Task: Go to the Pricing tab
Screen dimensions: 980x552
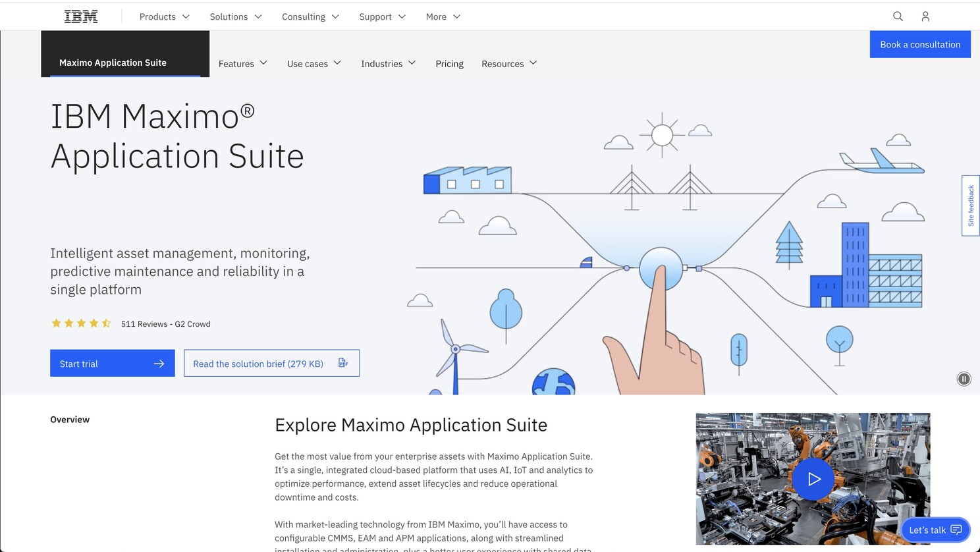Action: 449,63
